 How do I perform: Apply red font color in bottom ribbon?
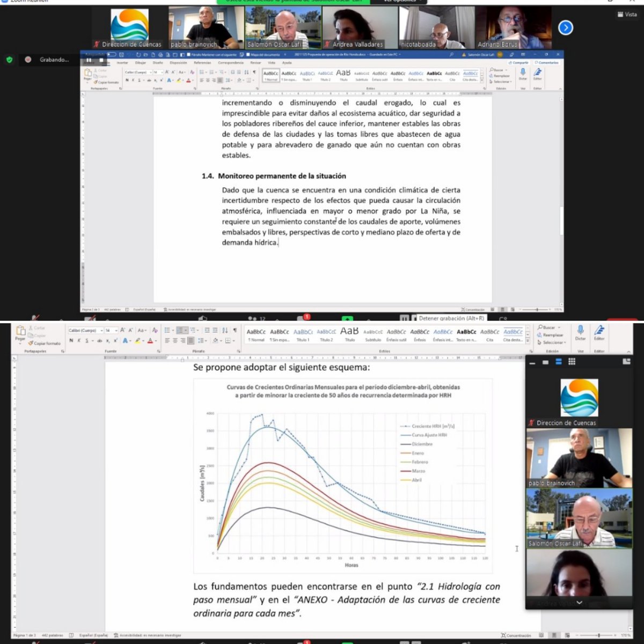point(150,341)
